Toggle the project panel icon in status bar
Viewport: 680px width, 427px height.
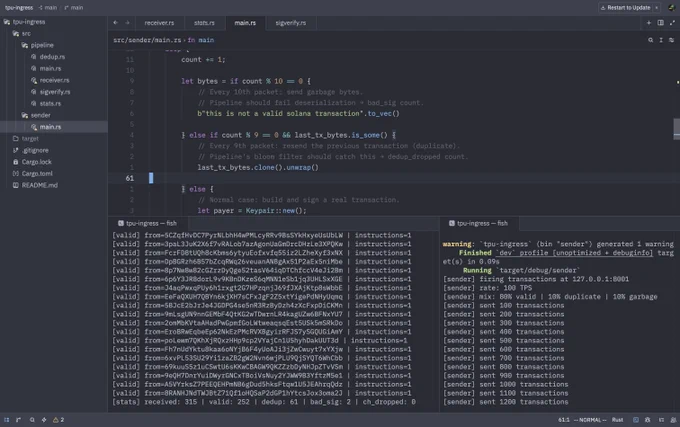[x=7, y=420]
